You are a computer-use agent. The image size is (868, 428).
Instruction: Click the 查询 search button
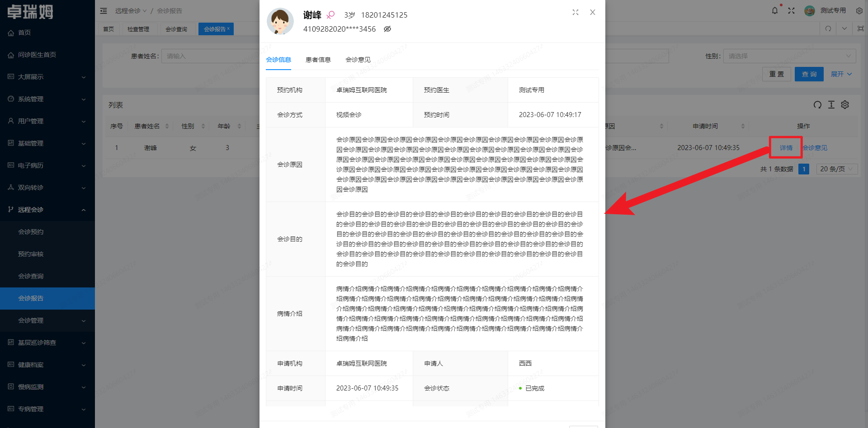[x=809, y=74]
